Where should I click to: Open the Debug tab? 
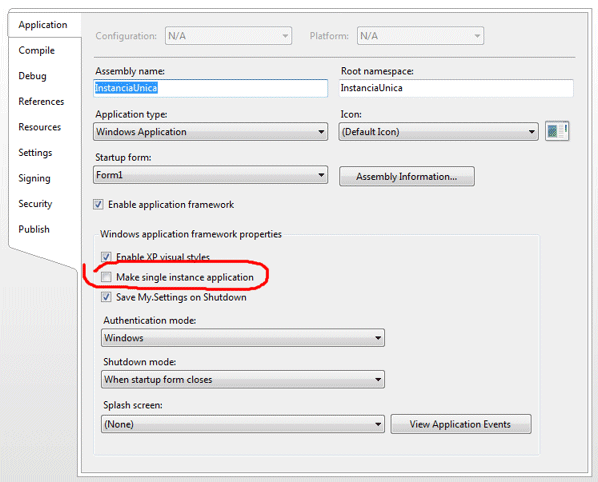[32, 76]
